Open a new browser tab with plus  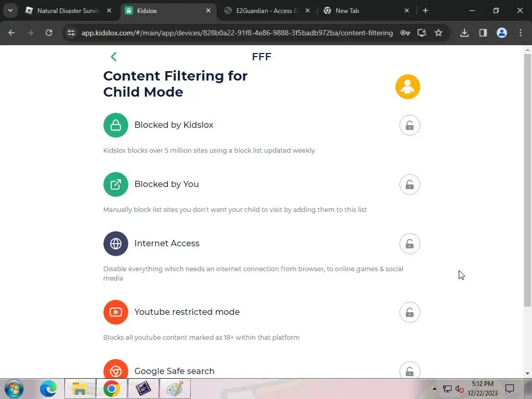(x=425, y=10)
